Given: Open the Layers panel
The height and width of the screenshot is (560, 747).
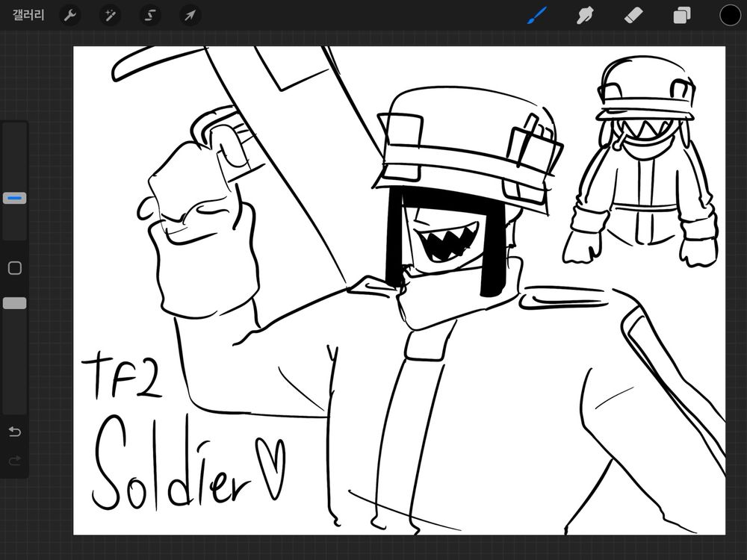Looking at the screenshot, I should click(682, 16).
